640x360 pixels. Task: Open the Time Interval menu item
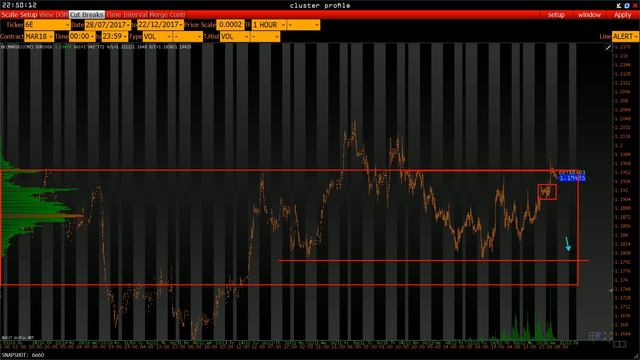(x=127, y=15)
